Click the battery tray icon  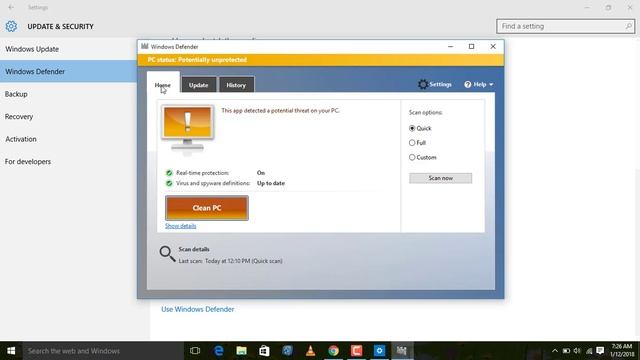coord(566,351)
